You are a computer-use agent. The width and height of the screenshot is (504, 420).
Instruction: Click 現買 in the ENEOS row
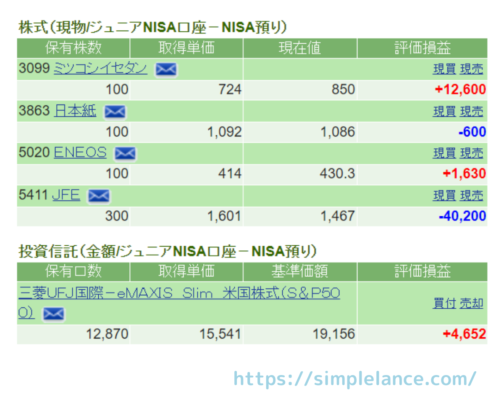(x=444, y=154)
